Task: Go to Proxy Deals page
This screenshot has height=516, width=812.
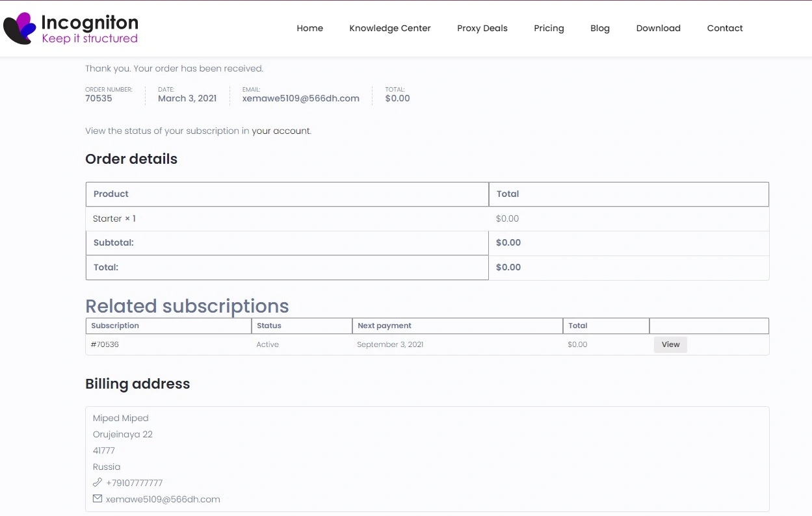Action: [x=482, y=28]
